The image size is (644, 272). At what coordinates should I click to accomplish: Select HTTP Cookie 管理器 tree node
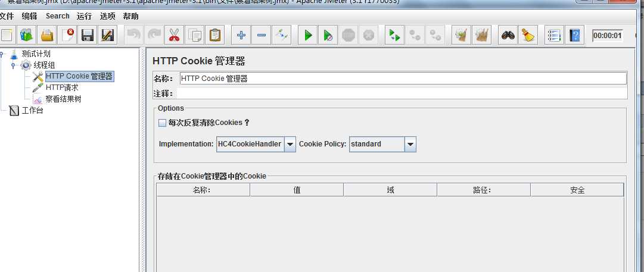(79, 76)
